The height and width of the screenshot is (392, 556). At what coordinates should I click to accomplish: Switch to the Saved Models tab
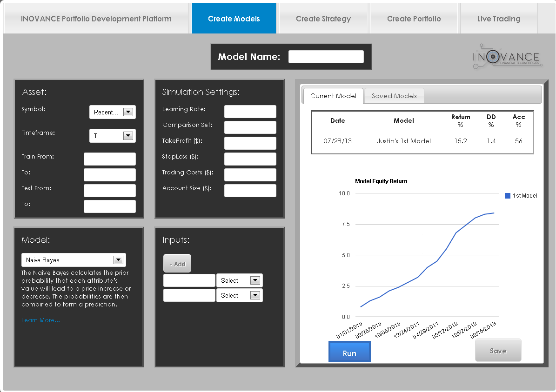(394, 96)
